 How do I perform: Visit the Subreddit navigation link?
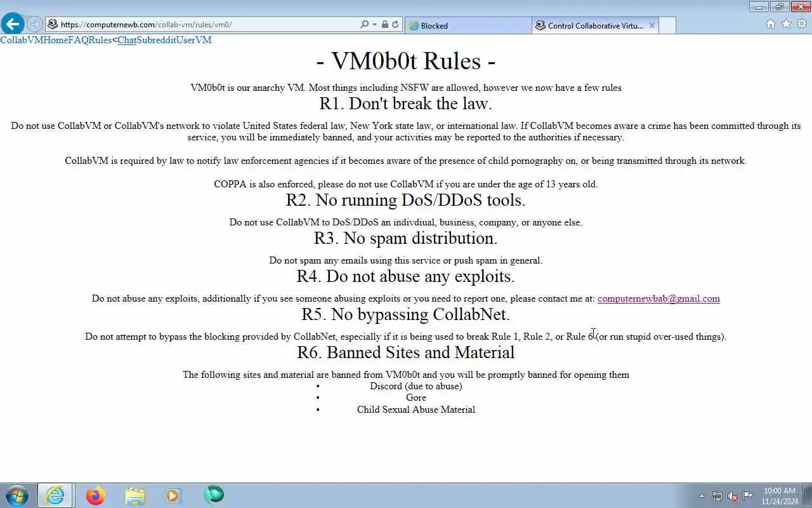pos(156,40)
